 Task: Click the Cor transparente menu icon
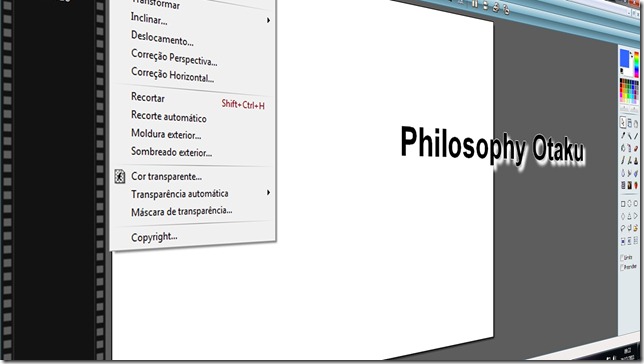(x=120, y=176)
